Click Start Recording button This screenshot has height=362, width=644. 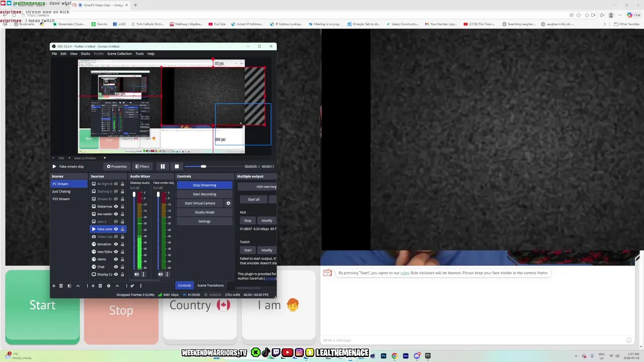click(204, 194)
